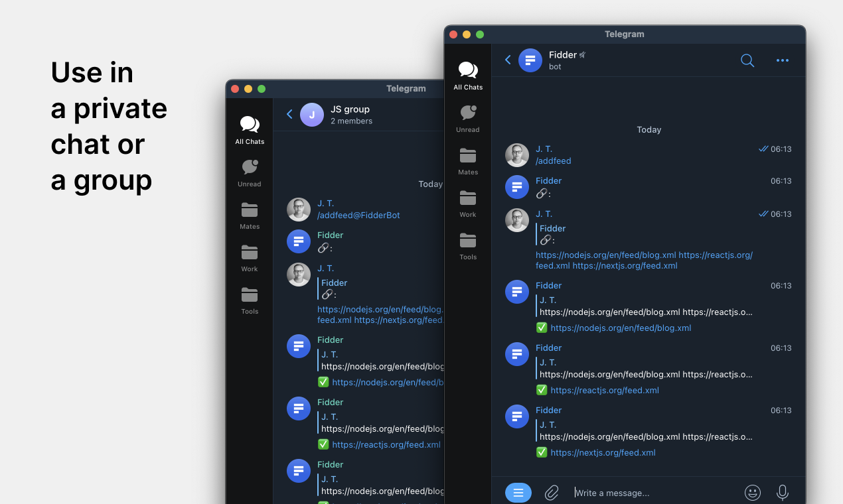Open reactjs.org/feed.xml link with checkmark in Fidder chat
The width and height of the screenshot is (843, 504).
point(605,391)
